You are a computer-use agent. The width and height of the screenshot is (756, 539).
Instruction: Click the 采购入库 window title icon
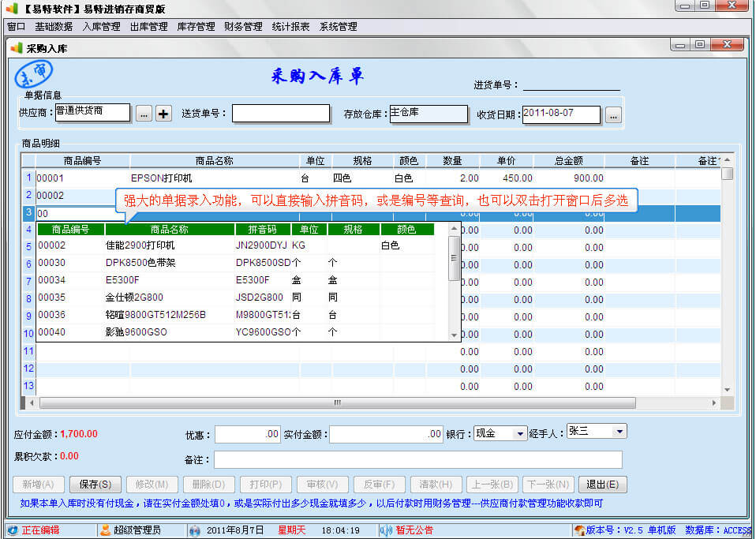[17, 47]
